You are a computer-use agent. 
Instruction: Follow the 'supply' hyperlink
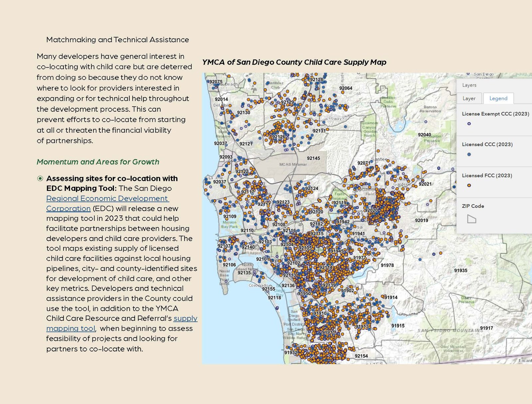pyautogui.click(x=186, y=318)
